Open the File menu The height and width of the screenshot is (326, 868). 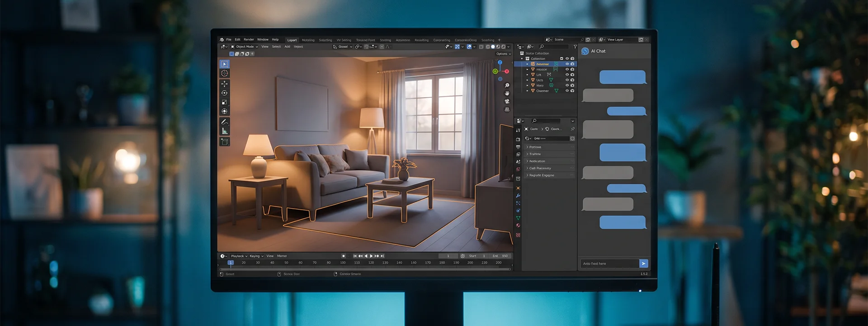[x=229, y=40]
